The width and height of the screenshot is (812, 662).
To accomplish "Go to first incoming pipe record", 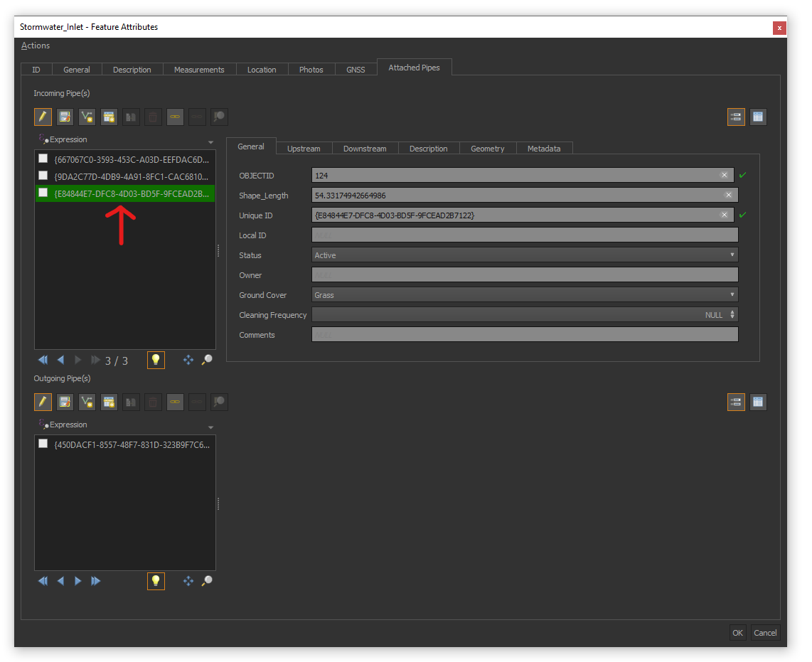I will (x=43, y=360).
